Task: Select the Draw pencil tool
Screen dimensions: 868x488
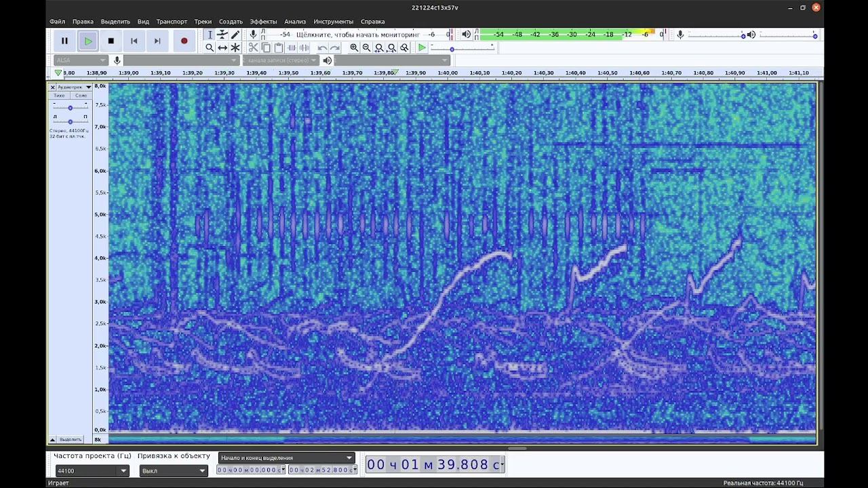Action: (235, 35)
